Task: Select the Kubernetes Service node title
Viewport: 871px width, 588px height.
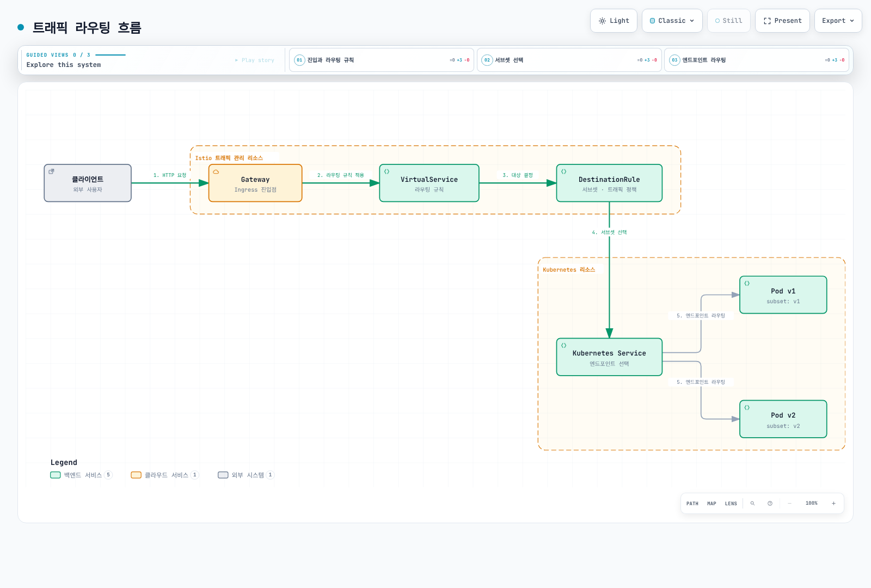Action: coord(609,353)
